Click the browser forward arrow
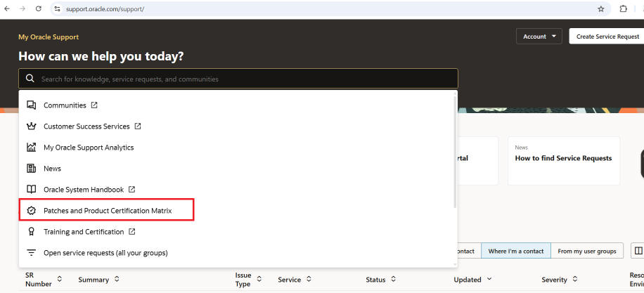Viewport: 644px width, 293px height. pos(22,8)
